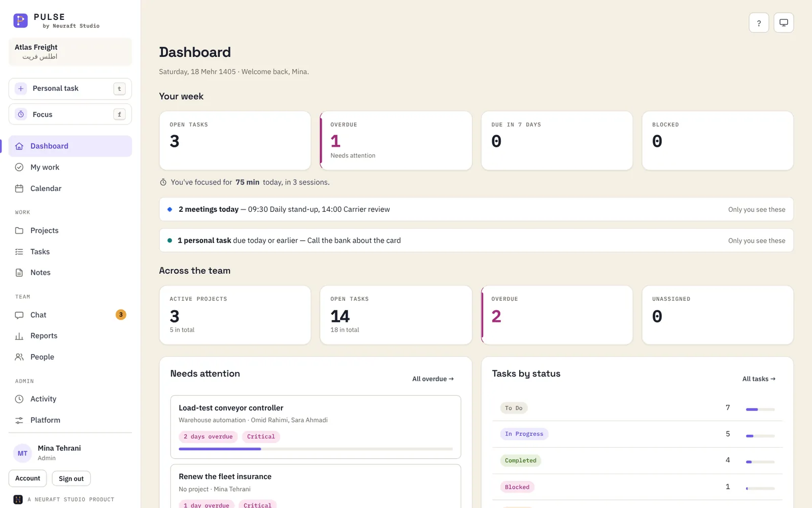
Task: Click the 1 personal task due row
Action: tap(476, 240)
